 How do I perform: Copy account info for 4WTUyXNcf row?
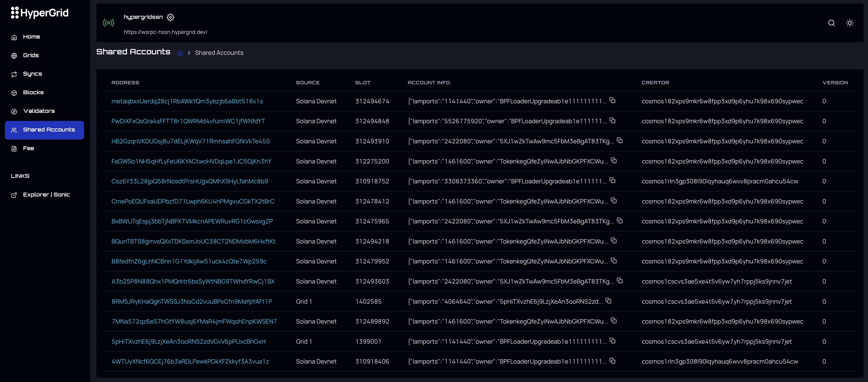[613, 361]
